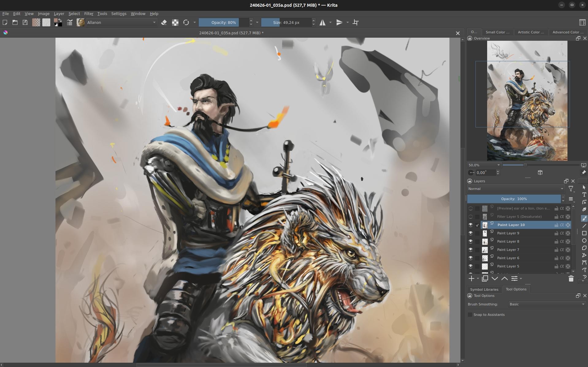Open the Brush Smoothing Basic dropdown

547,305
